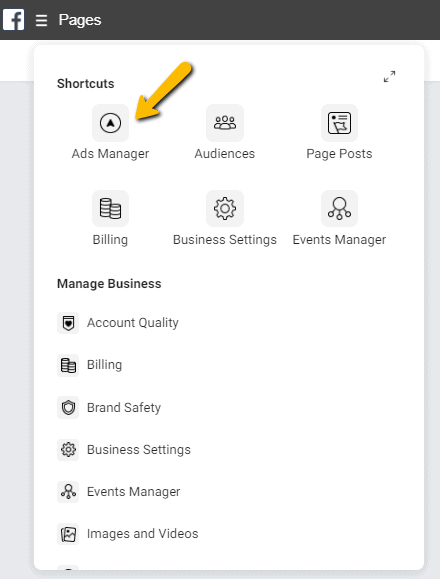Viewport: 440px width, 579px height.
Task: Click the Billing label under Shortcuts
Action: [110, 240]
